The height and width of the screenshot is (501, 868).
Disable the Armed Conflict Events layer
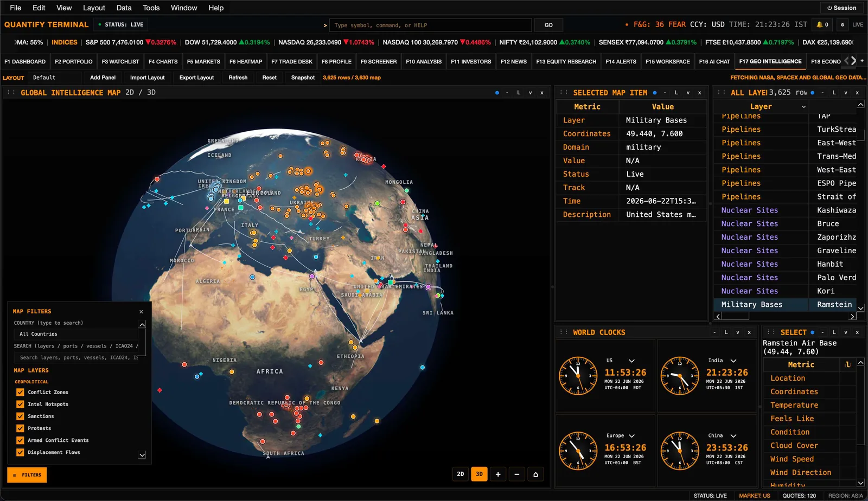pyautogui.click(x=20, y=440)
